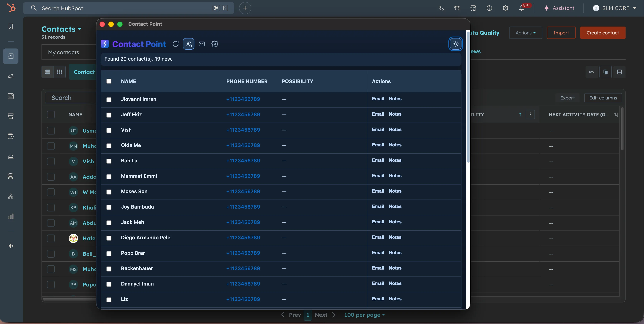Image resolution: width=644 pixels, height=324 pixels.
Task: Open reporting bar chart sidebar icon
Action: coord(11,216)
